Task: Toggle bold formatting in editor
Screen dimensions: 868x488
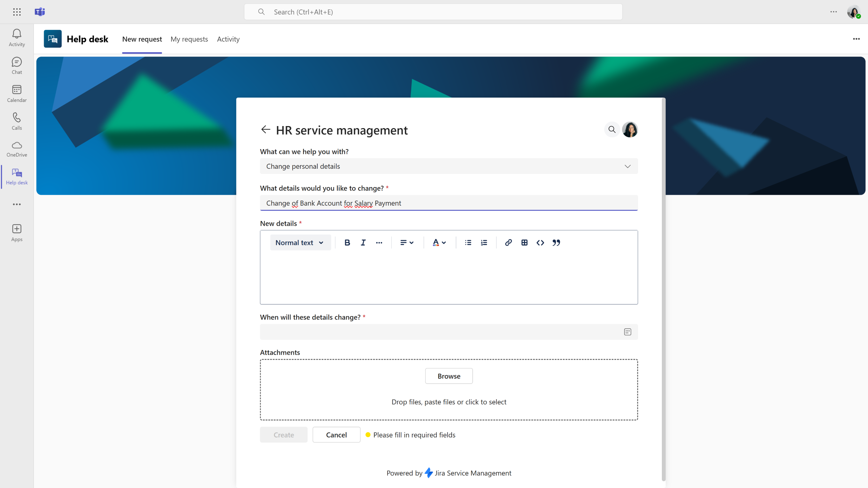Action: 347,243
